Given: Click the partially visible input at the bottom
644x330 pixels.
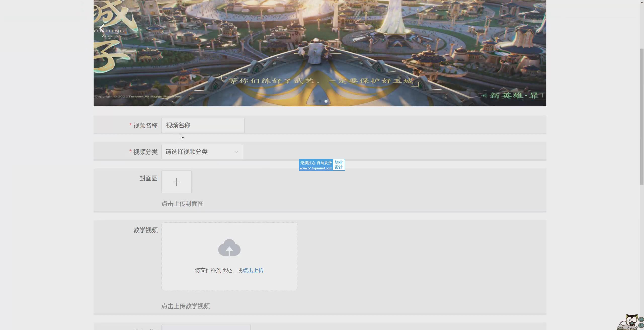Looking at the screenshot, I should tap(206, 327).
